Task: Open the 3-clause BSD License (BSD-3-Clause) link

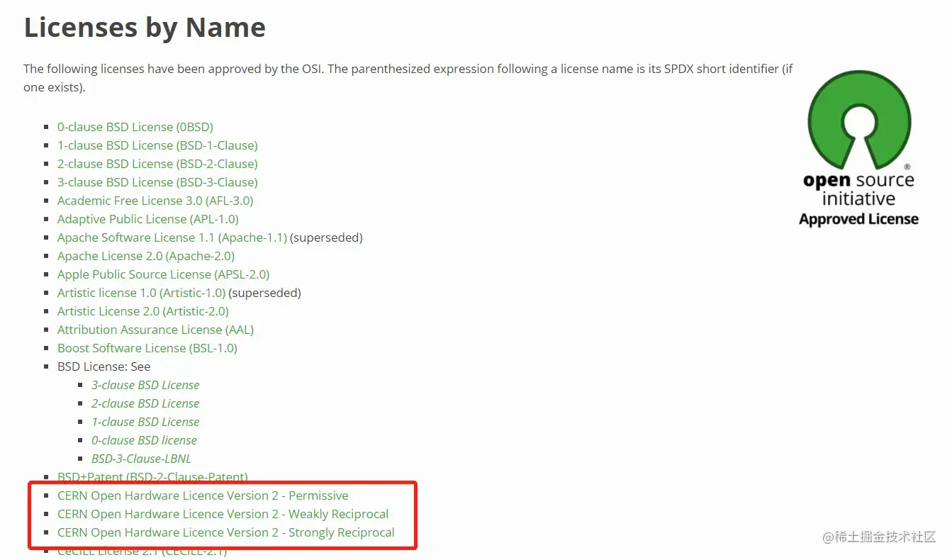Action: click(x=157, y=182)
